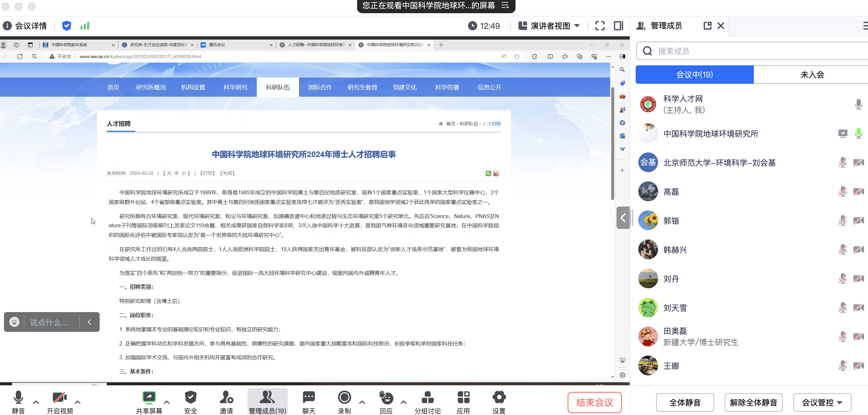Invite participants via 邀请

point(226,402)
